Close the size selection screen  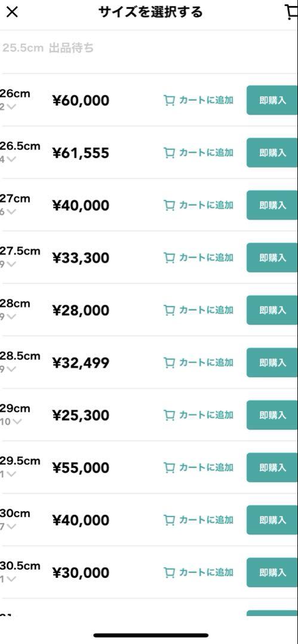tap(13, 13)
